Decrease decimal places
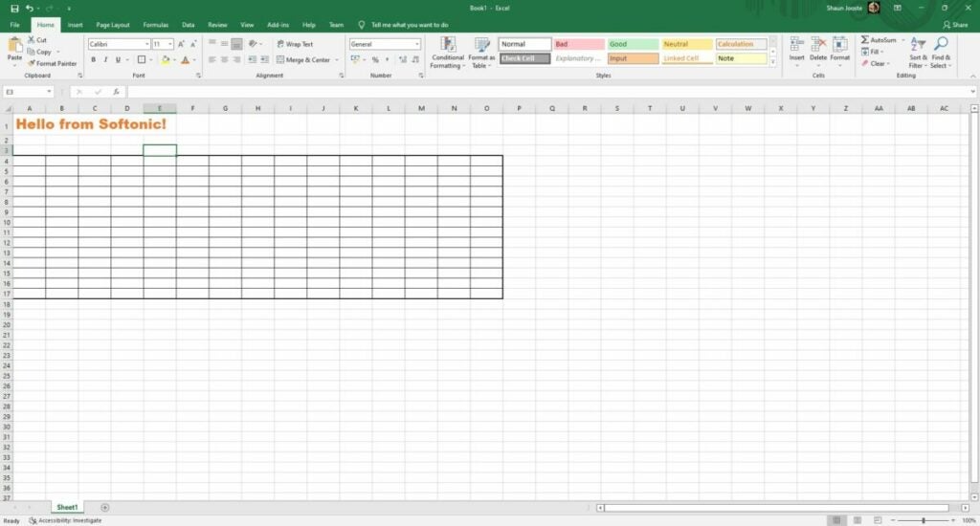 click(415, 60)
